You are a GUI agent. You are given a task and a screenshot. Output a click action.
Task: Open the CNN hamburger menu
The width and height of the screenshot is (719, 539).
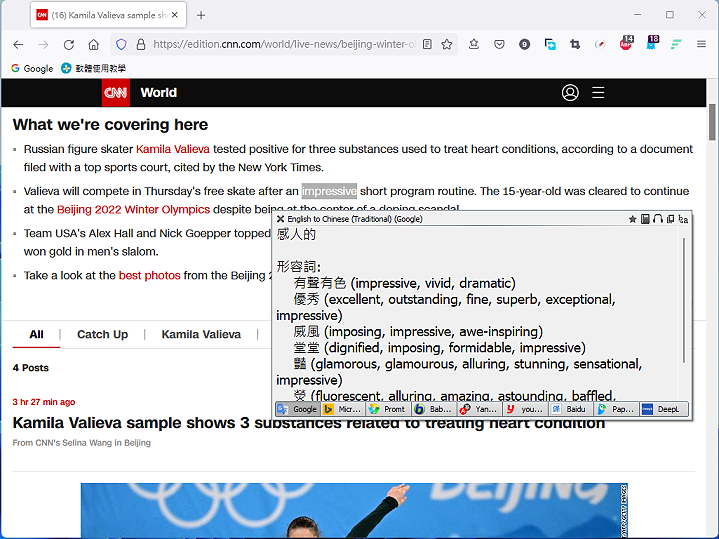[598, 93]
